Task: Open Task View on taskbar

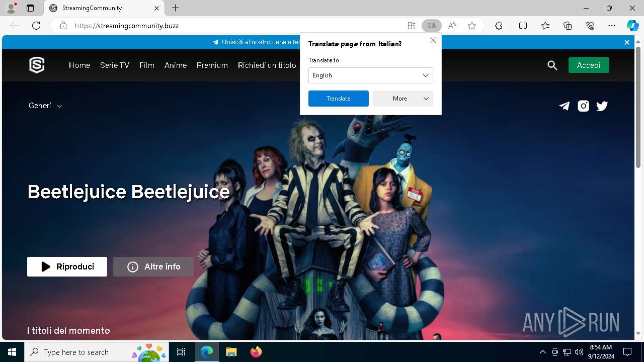Action: pyautogui.click(x=181, y=352)
